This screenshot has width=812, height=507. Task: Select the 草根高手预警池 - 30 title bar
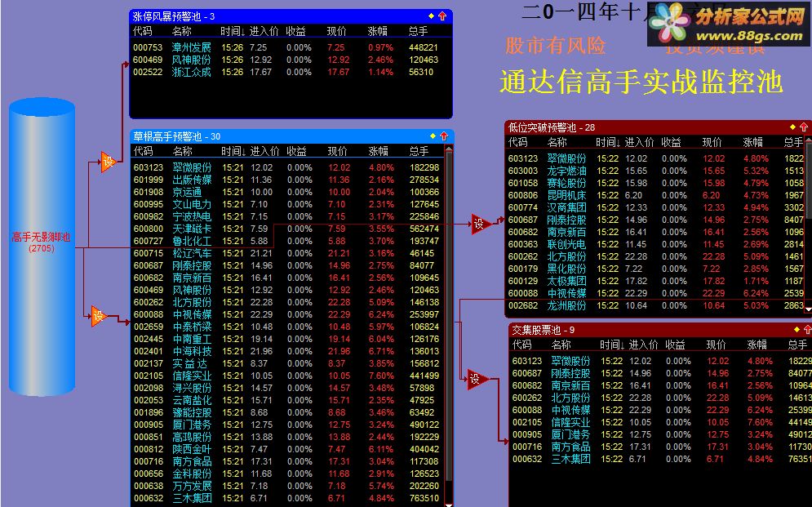click(292, 136)
